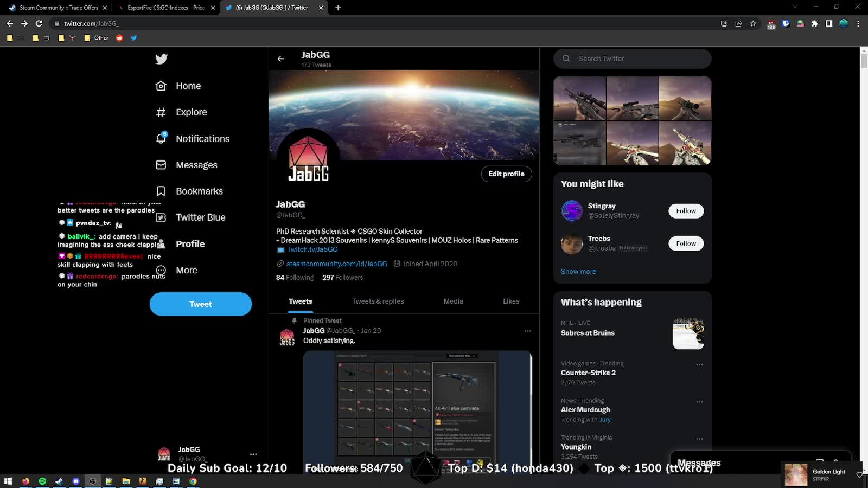Open the account menu dots beside JabGG

click(253, 454)
